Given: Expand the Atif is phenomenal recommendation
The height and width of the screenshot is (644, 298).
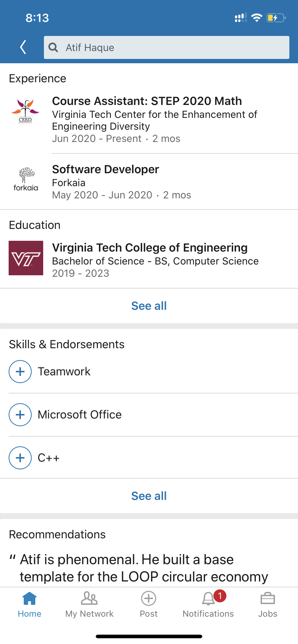Looking at the screenshot, I should (x=144, y=568).
